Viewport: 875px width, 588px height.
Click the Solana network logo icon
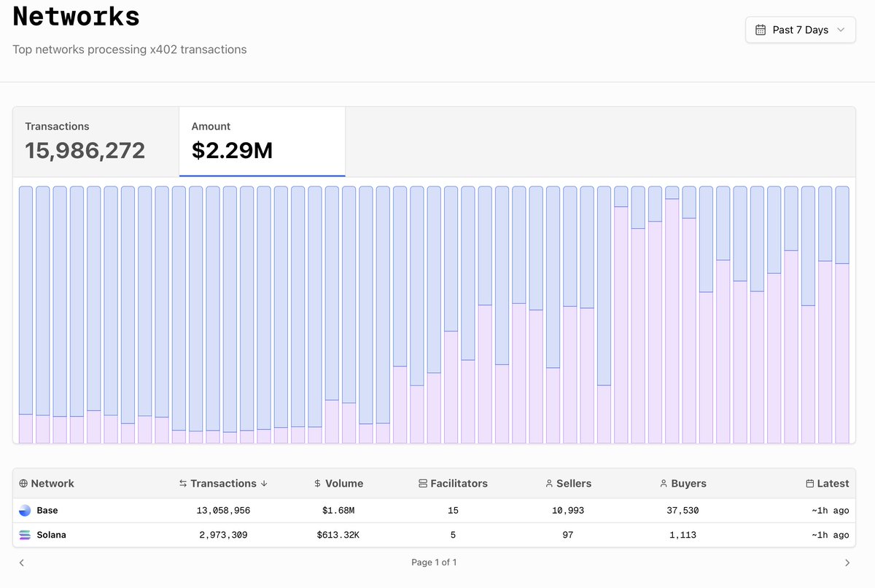click(25, 535)
